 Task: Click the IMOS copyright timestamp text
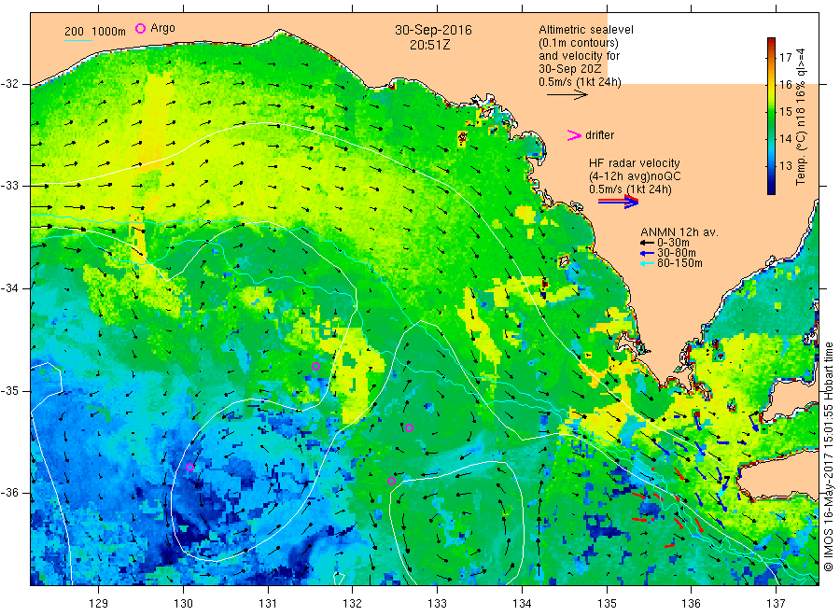[829, 457]
